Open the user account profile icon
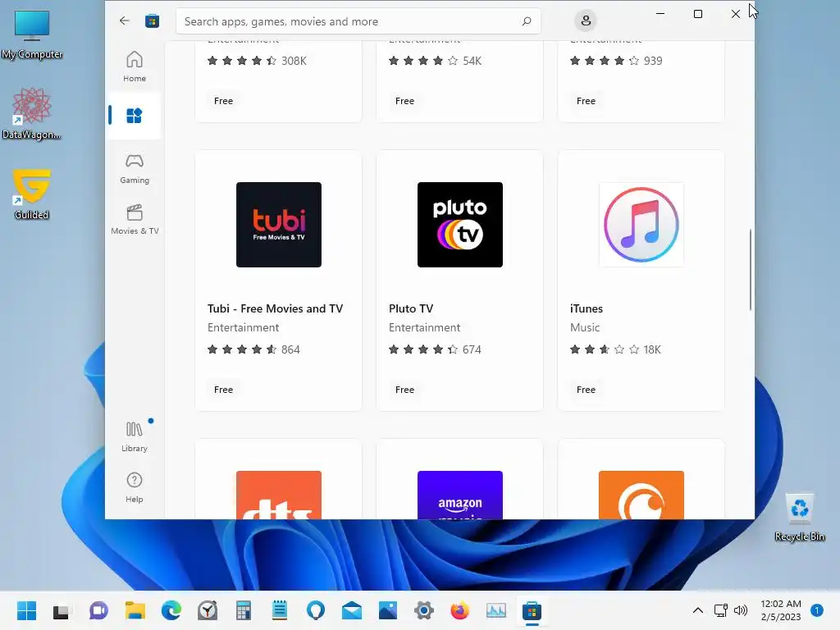The height and width of the screenshot is (630, 840). pyautogui.click(x=586, y=21)
